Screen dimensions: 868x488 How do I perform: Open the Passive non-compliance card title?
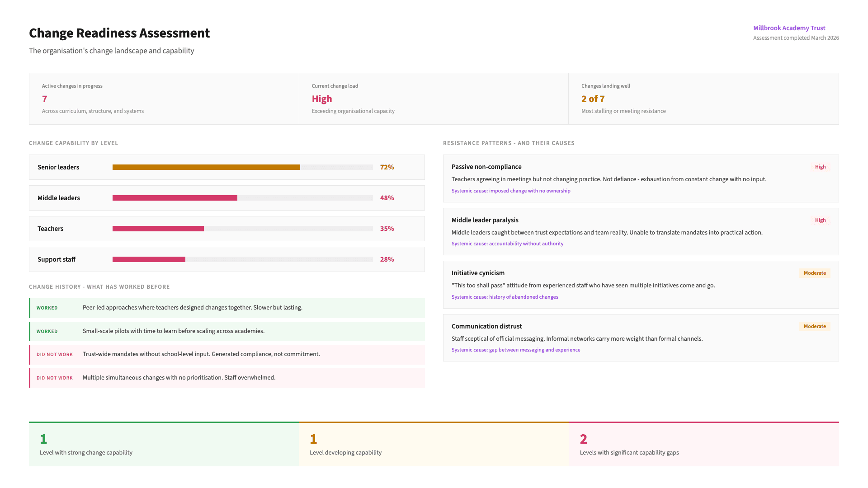[486, 167]
